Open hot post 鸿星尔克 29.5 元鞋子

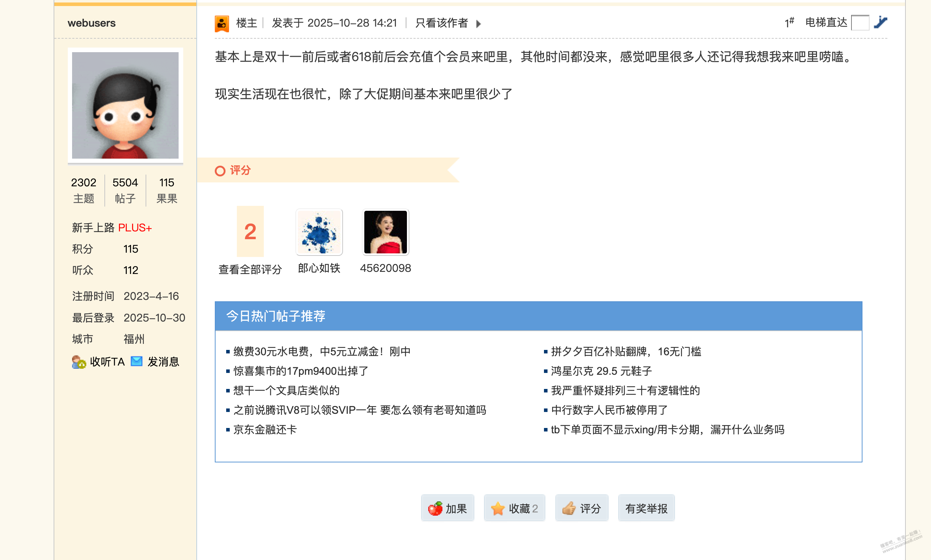click(601, 371)
